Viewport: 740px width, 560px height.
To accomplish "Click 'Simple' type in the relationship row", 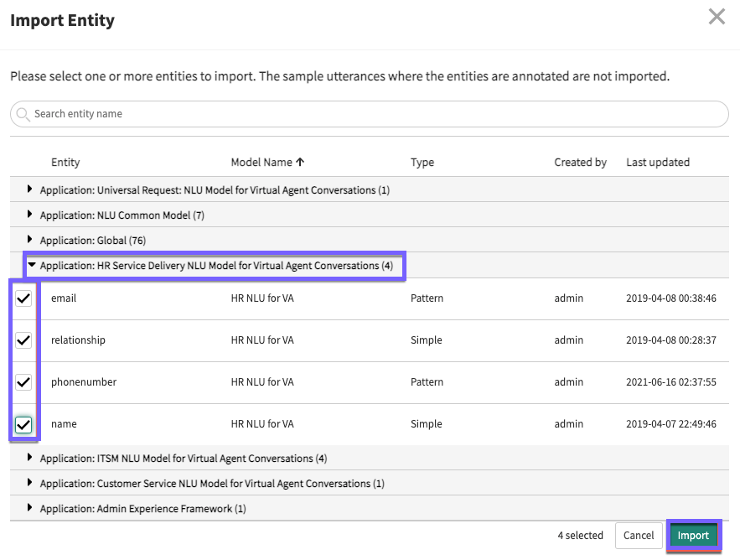I will 427,340.
